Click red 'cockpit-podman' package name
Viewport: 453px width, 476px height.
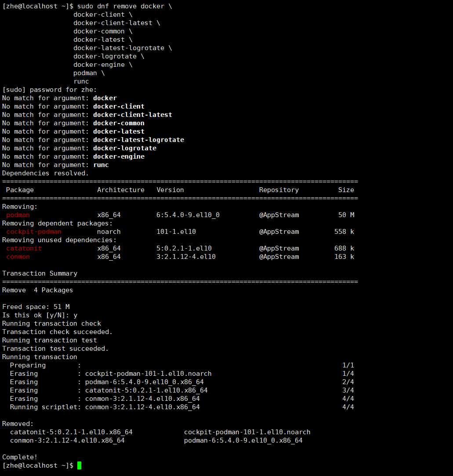(x=34, y=232)
